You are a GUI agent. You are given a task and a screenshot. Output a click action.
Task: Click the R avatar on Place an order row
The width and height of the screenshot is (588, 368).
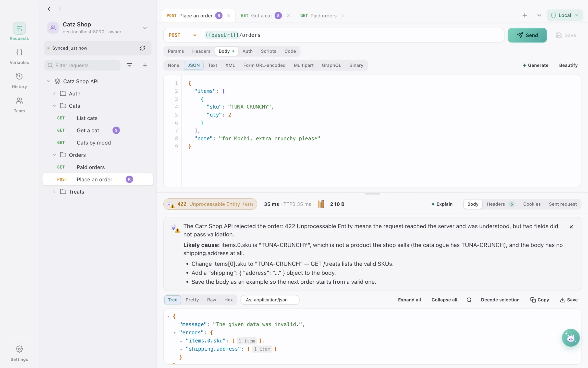pos(129,179)
